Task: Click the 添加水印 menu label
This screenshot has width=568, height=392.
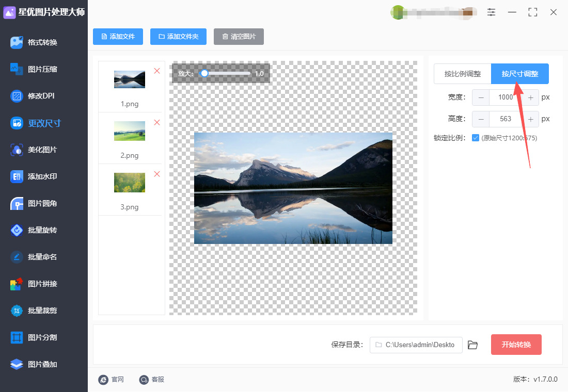Action: pos(42,176)
